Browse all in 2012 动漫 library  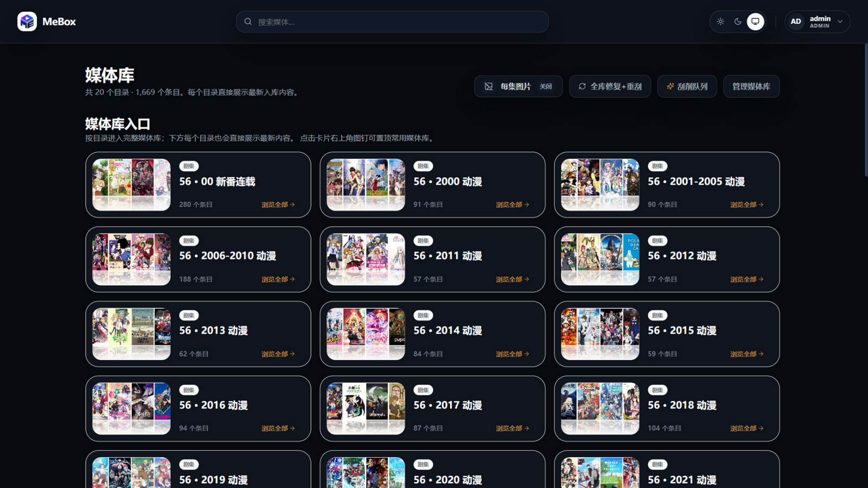coord(747,279)
